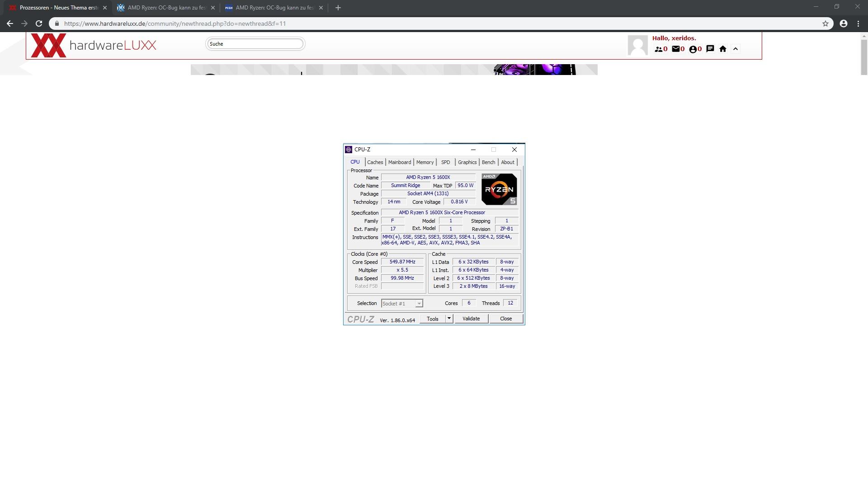868x488 pixels.
Task: Bookmark this page with the star icon
Action: click(x=826, y=23)
